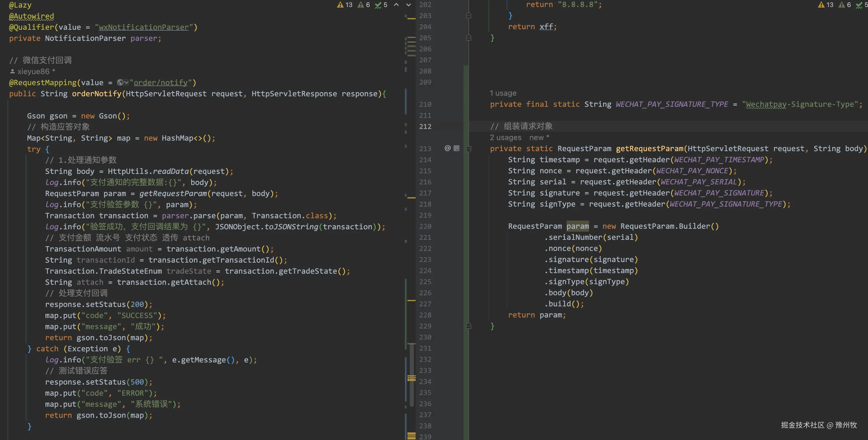The height and width of the screenshot is (440, 868).
Task: Jump to previous highlighted error arrow
Action: point(396,5)
